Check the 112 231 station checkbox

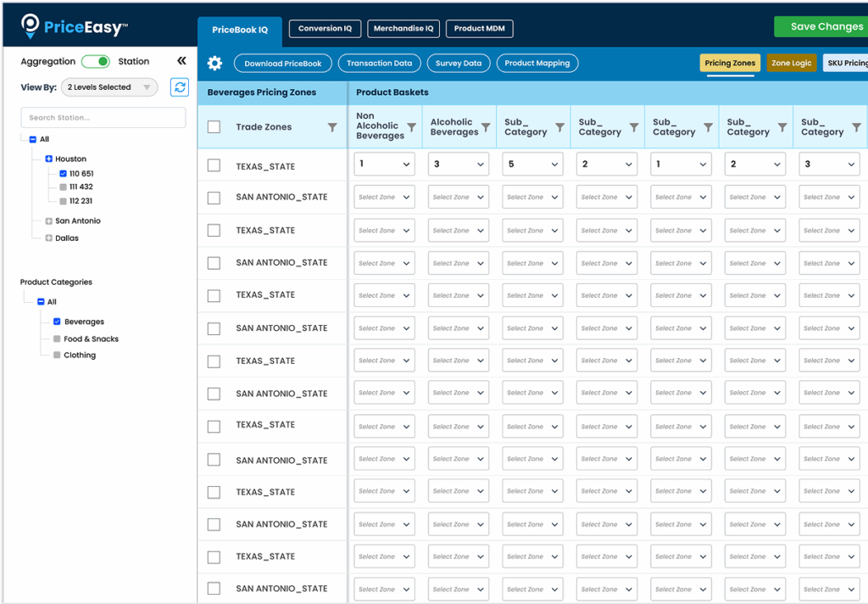coord(63,201)
